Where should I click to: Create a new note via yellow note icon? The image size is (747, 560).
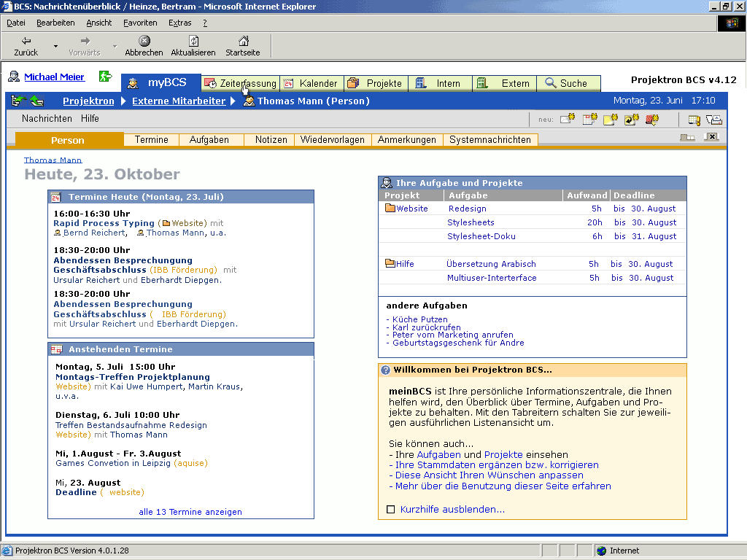(x=611, y=119)
